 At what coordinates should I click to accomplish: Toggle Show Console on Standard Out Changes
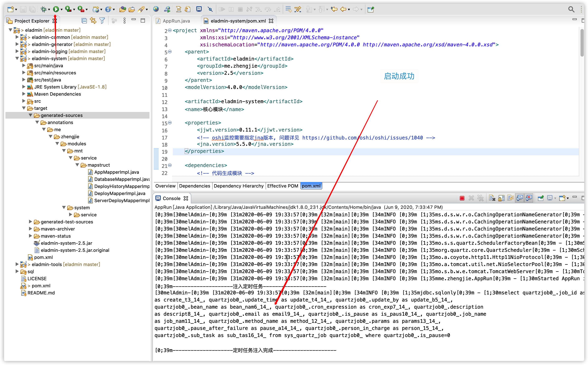[x=520, y=198]
